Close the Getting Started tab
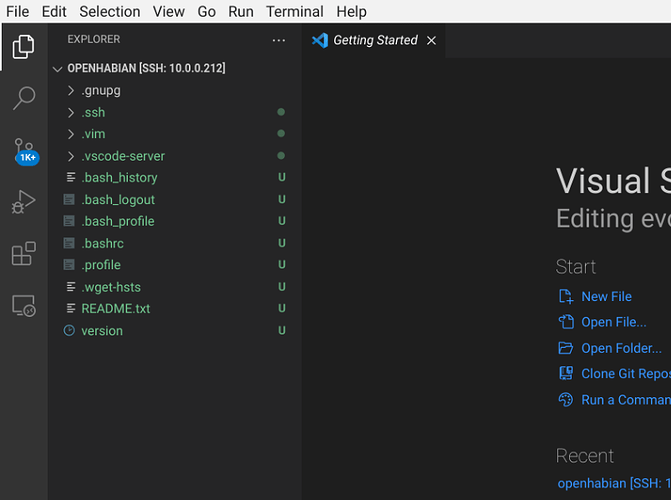The image size is (671, 500). pos(431,40)
